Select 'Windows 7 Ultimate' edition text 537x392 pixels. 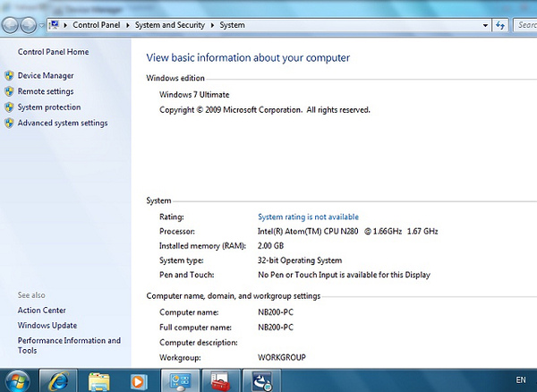coord(194,95)
